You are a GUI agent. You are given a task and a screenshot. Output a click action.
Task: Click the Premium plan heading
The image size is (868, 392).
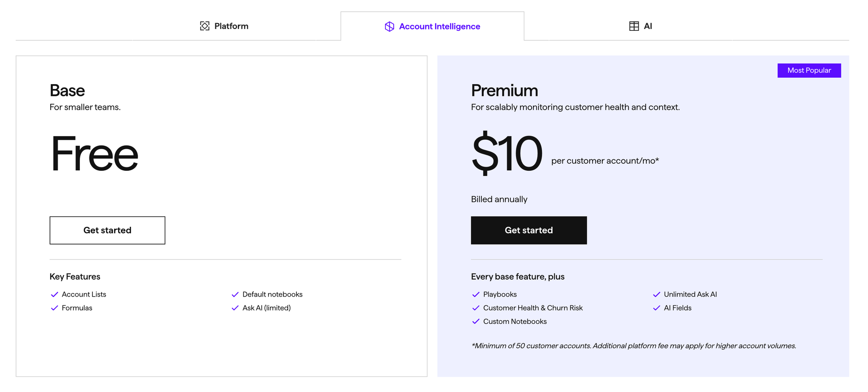coord(504,91)
